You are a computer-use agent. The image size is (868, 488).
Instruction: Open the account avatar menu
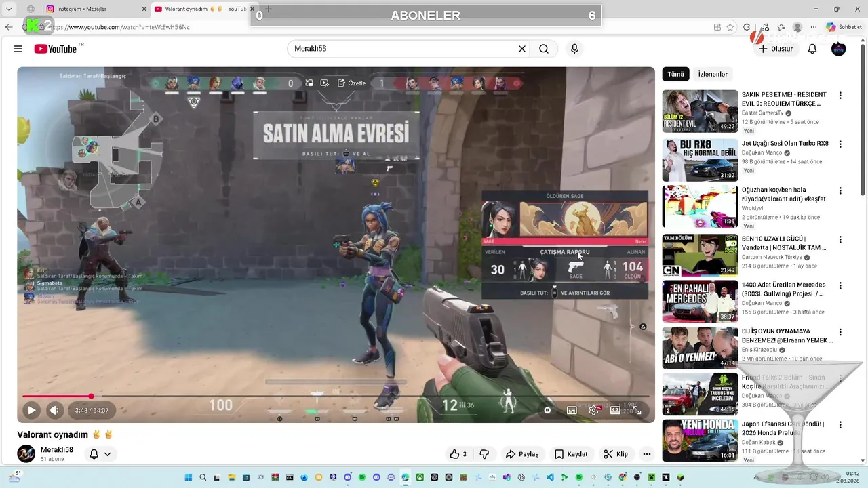pyautogui.click(x=839, y=49)
